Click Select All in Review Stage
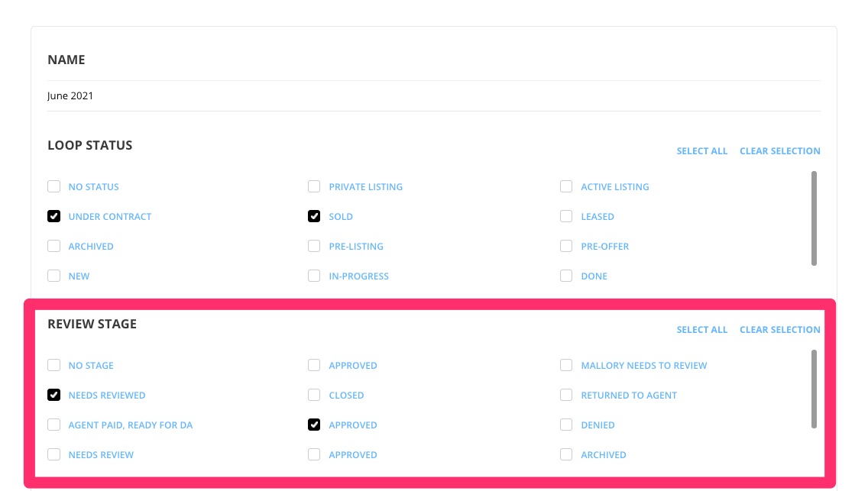This screenshot has height=491, width=868. pos(701,330)
